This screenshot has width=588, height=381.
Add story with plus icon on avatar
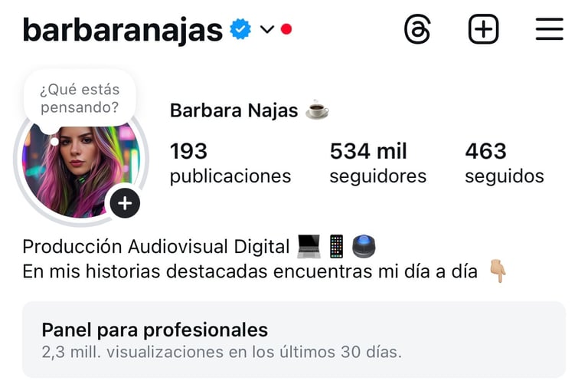tap(125, 203)
